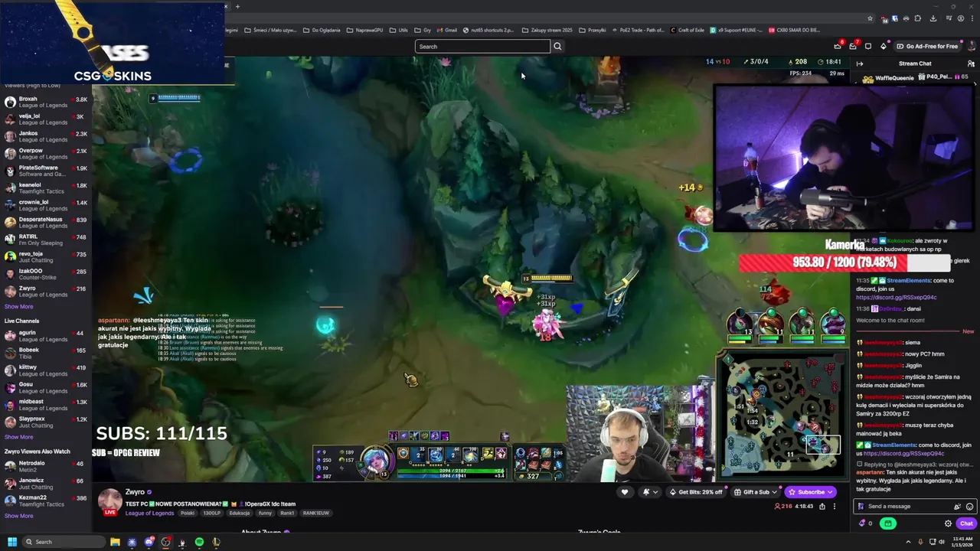Click the purple Chat send button
The width and height of the screenshot is (980, 551).
click(966, 523)
